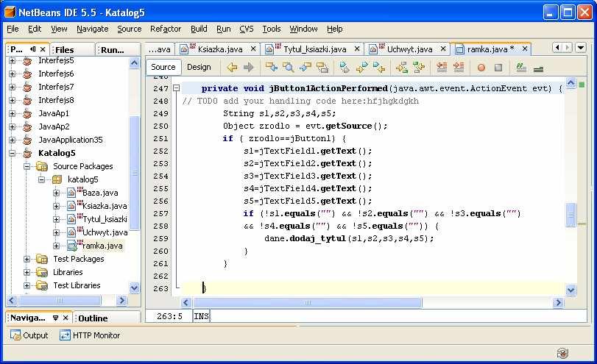Click line number 250 in the gutter

tap(160, 126)
